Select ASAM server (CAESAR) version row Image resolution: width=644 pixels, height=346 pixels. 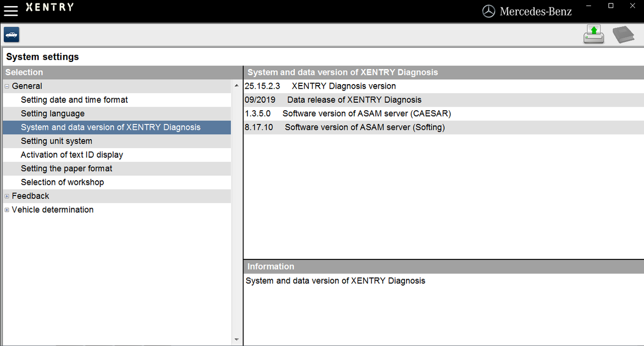click(444, 113)
